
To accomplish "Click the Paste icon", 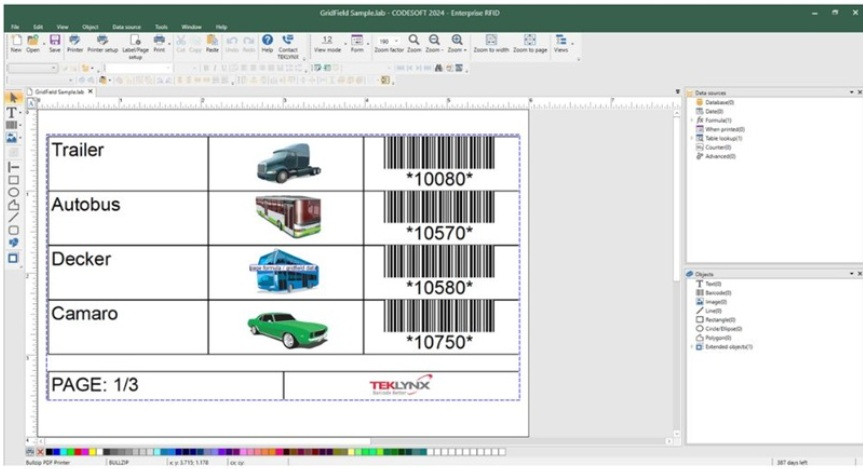I will (x=212, y=43).
